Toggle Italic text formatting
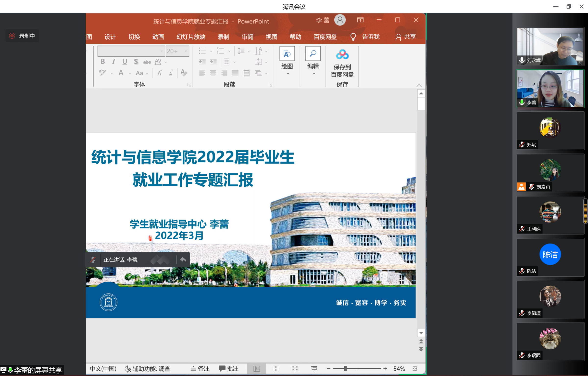 (113, 62)
